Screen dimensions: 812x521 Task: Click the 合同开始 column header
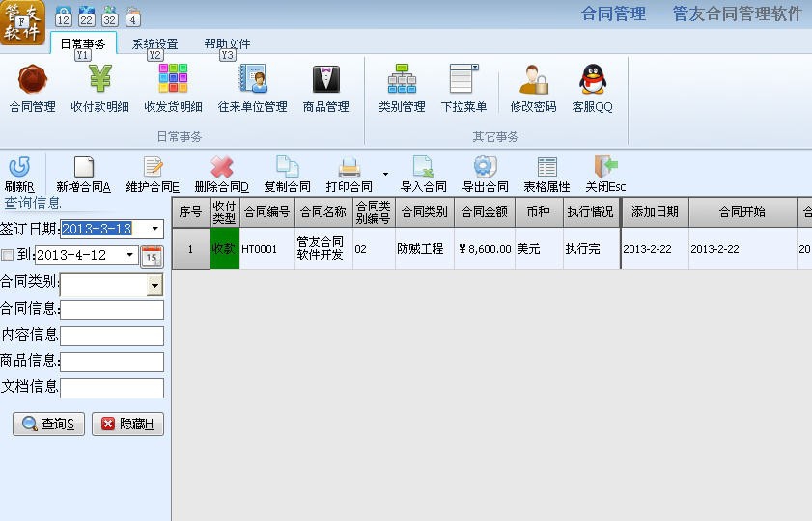coord(742,212)
